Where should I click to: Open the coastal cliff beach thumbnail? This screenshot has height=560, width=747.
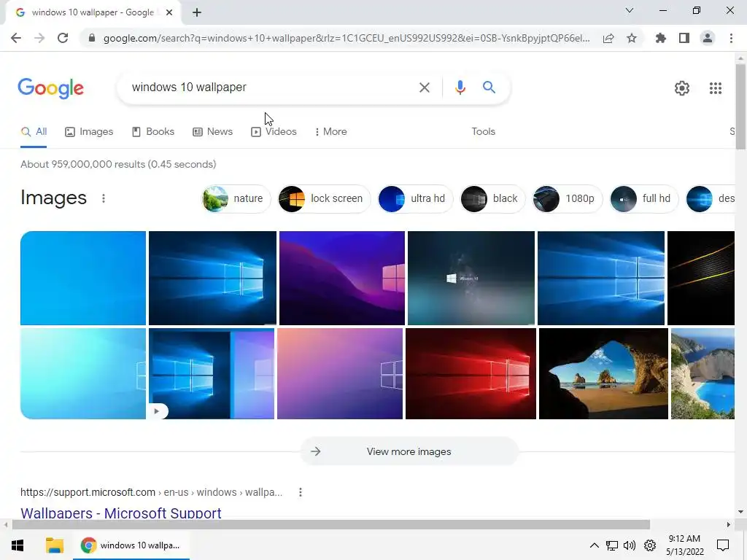pos(703,374)
